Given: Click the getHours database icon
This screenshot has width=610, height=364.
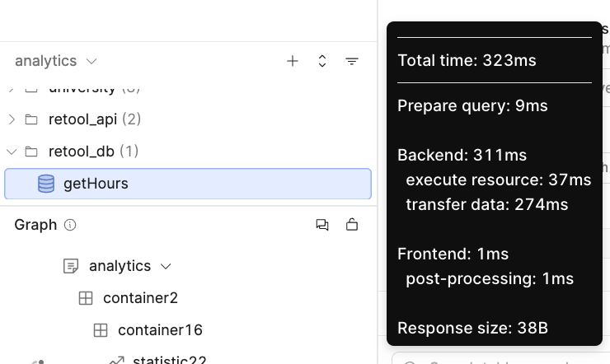Looking at the screenshot, I should point(46,184).
